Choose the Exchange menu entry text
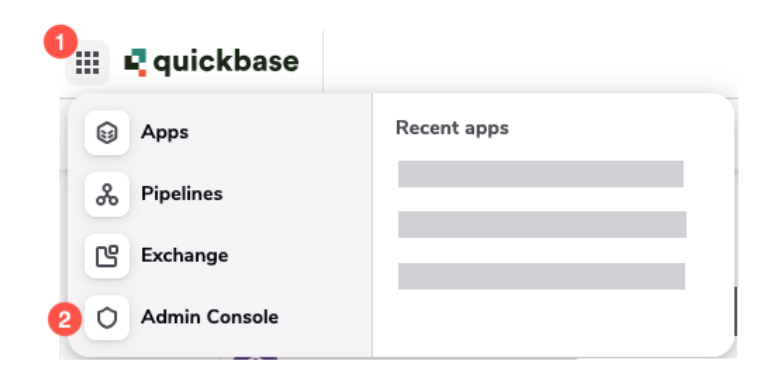This screenshot has width=782, height=386. (185, 255)
